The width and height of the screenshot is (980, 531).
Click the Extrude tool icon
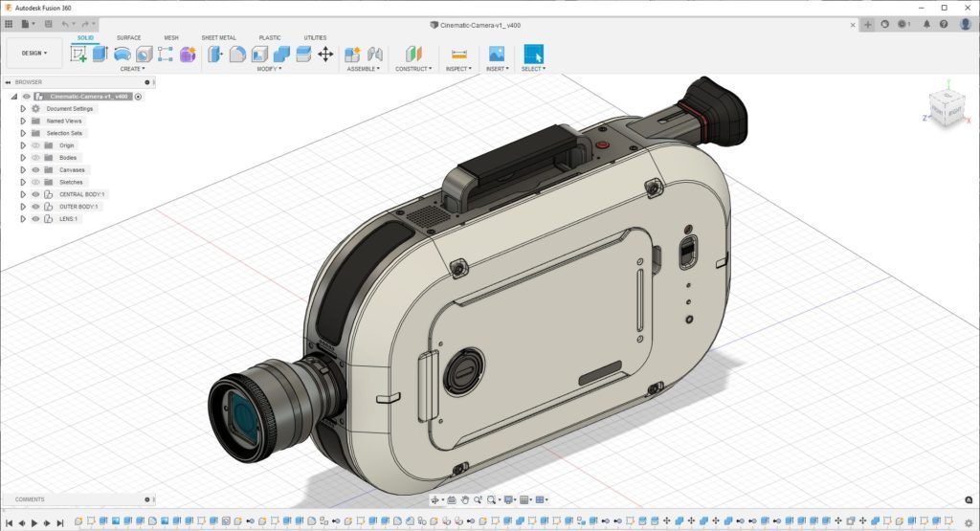point(100,55)
